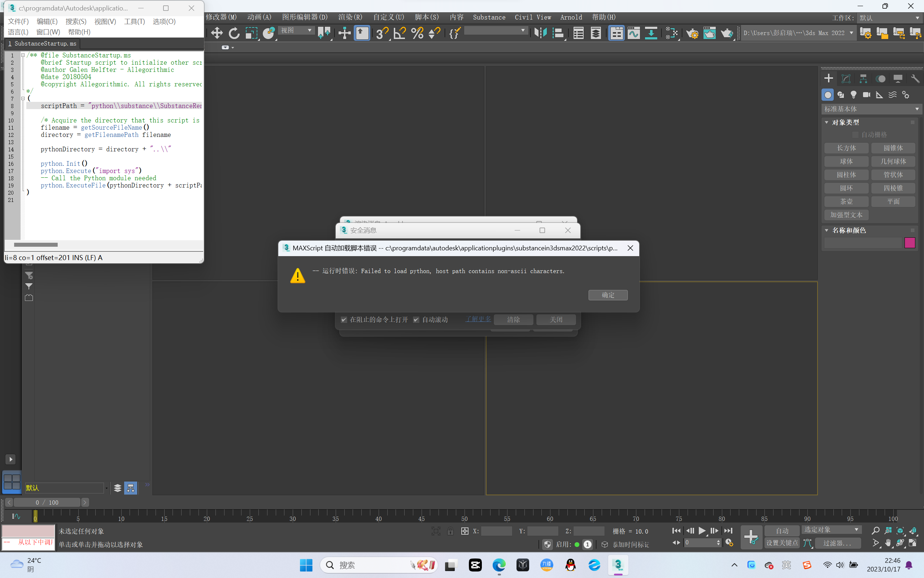Collapse the code fold at line 1
This screenshot has height=578, width=924.
coord(23,55)
